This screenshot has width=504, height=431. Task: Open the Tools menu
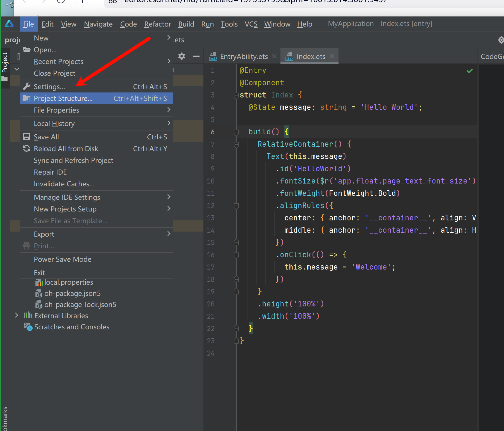coord(229,24)
